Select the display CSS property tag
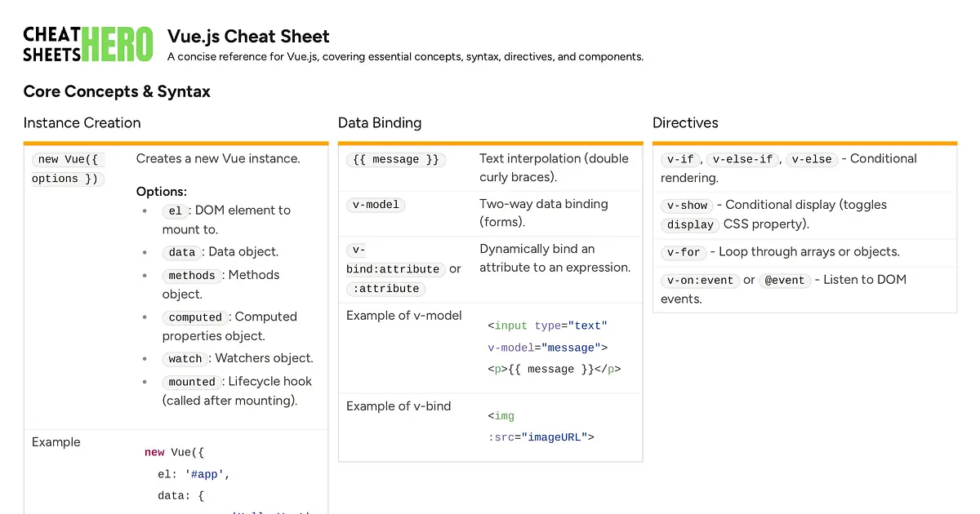Screen dimensions: 980x514 point(690,225)
